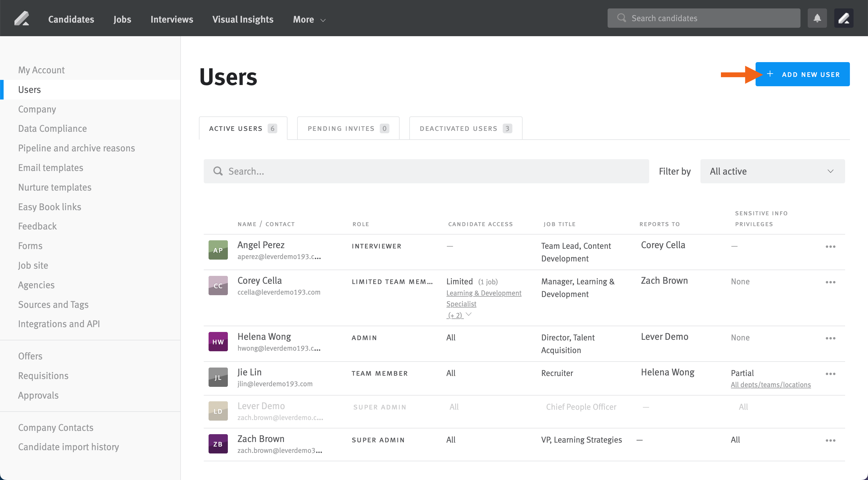Open the notification bell
868x480 pixels.
click(x=817, y=18)
